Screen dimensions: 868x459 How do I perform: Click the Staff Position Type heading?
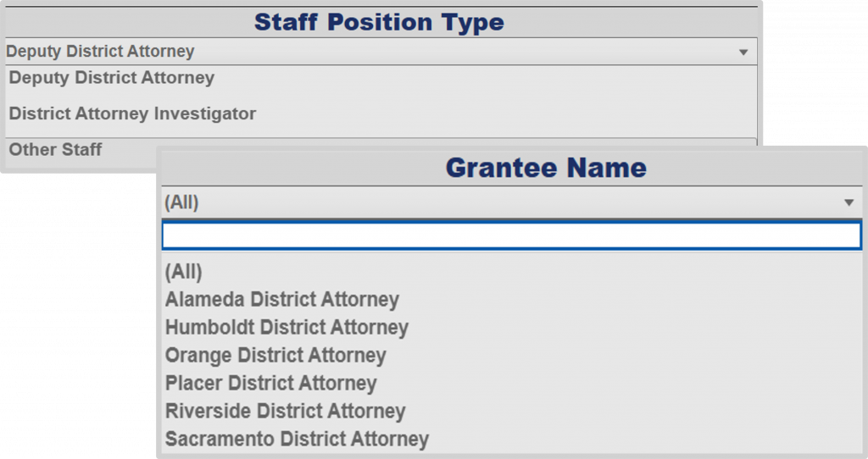tap(379, 23)
